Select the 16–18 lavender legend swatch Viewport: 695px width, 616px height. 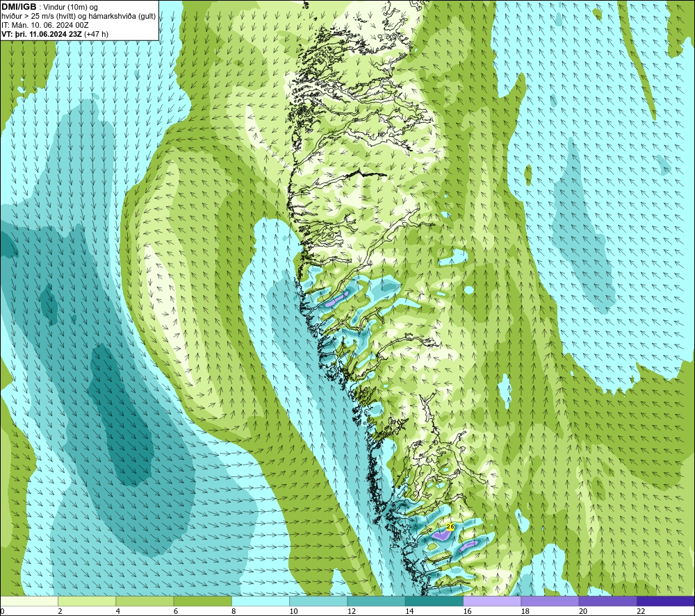492,601
